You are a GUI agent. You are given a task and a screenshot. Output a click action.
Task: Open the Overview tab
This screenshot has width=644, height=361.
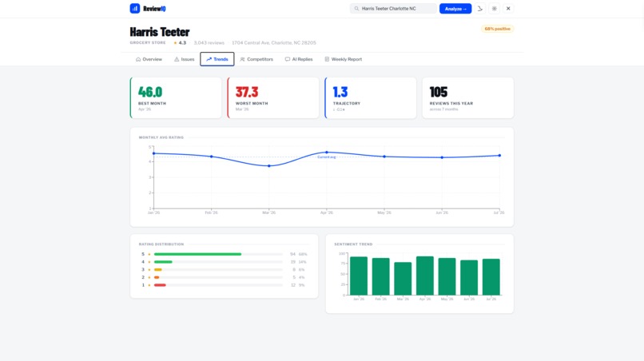(149, 59)
